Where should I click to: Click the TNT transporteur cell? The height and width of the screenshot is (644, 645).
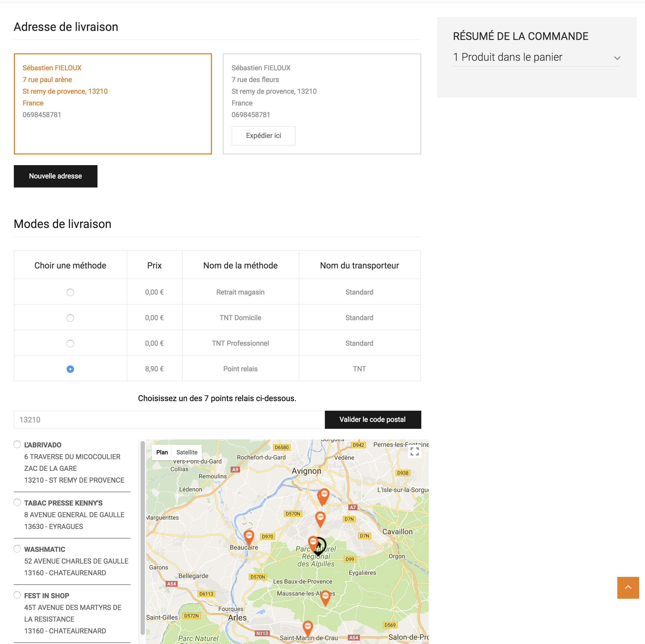click(359, 369)
